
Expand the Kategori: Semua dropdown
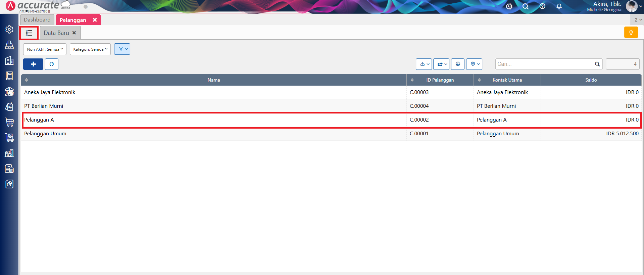(x=90, y=49)
